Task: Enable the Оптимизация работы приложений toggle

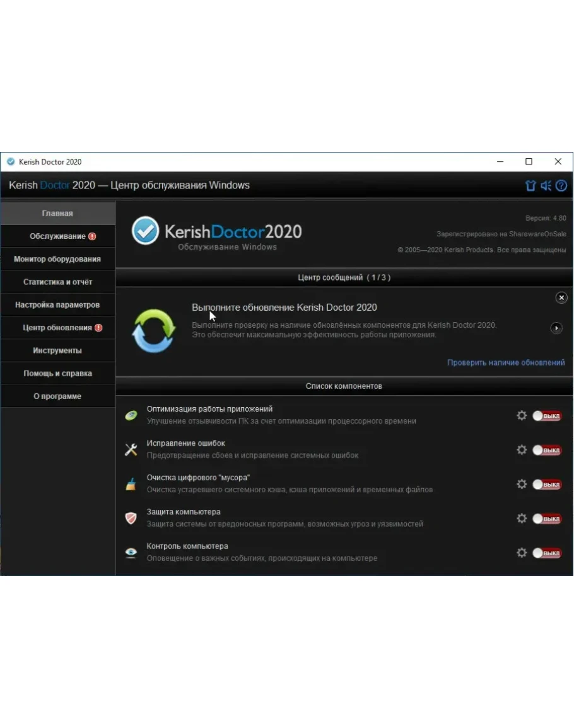Action: tap(546, 416)
